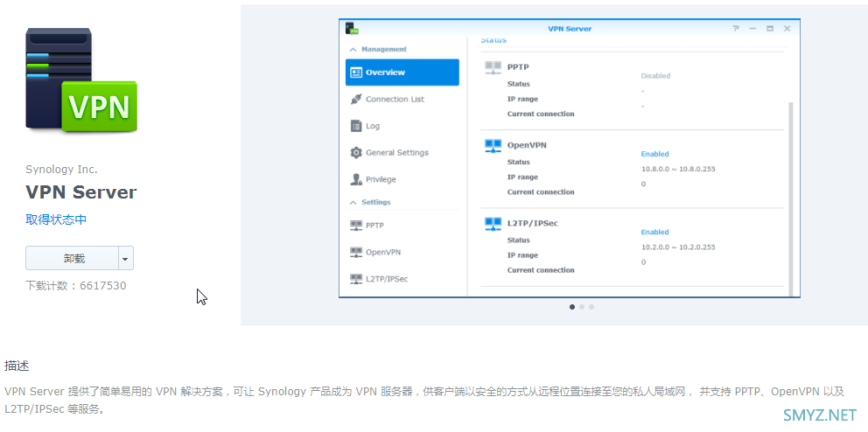868x432 pixels.
Task: Click the 下載计数 download count text
Action: pos(76,286)
